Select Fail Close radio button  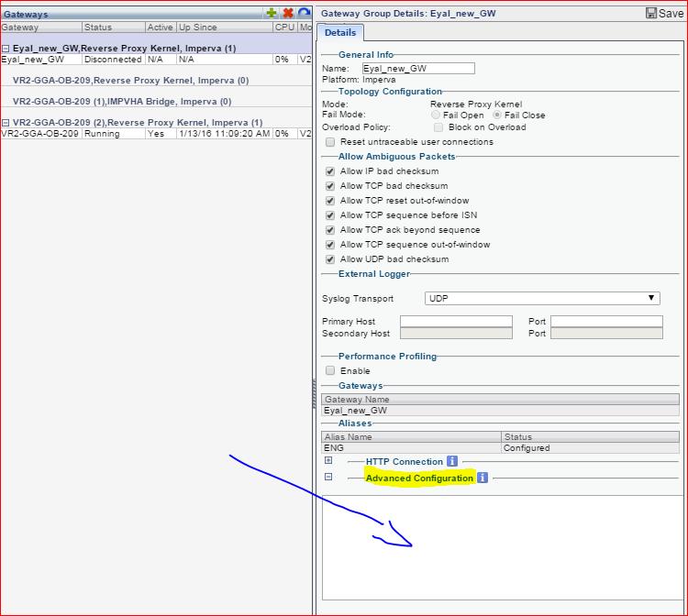click(496, 115)
